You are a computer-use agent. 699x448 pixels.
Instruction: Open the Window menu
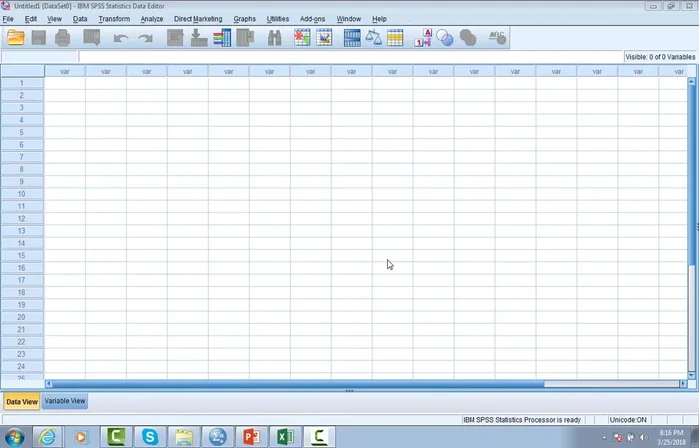pos(349,19)
